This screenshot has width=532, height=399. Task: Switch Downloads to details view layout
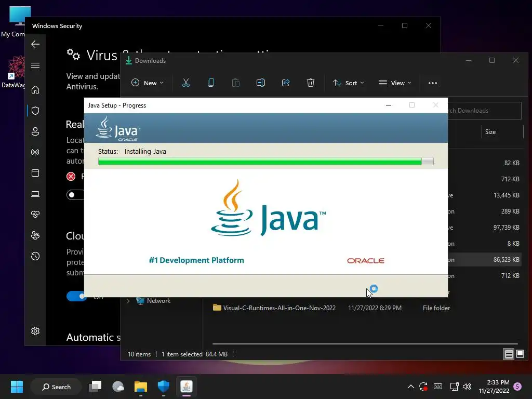509,354
